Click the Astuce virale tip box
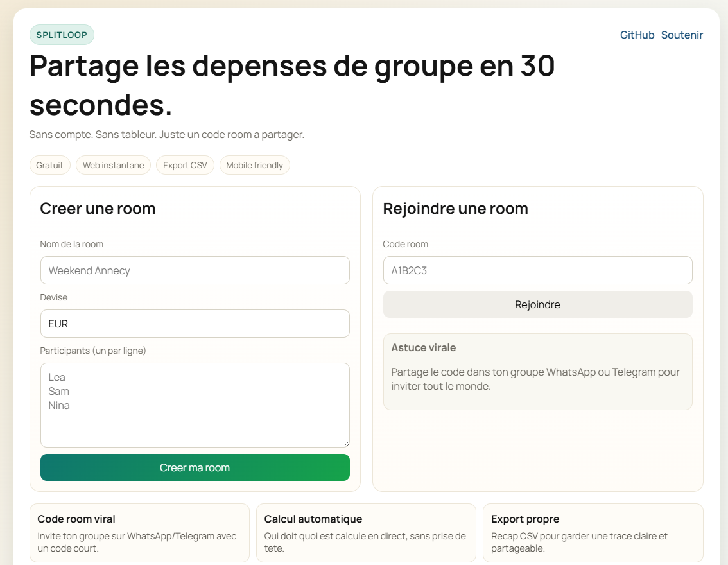Image resolution: width=728 pixels, height=565 pixels. point(537,371)
